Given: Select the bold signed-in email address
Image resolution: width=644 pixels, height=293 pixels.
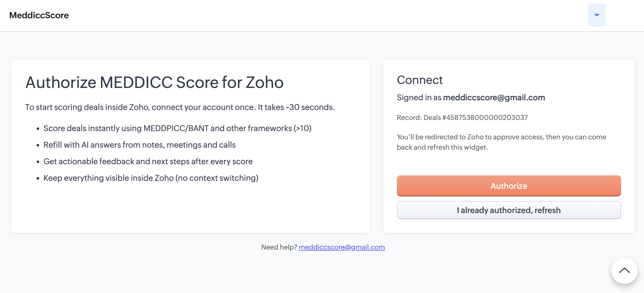Looking at the screenshot, I should [494, 98].
